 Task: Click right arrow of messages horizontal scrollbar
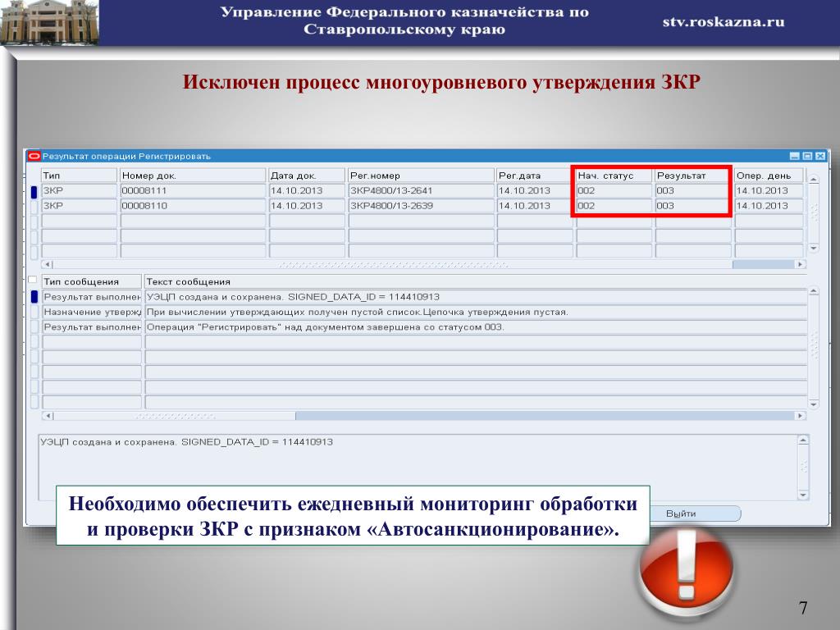[801, 416]
